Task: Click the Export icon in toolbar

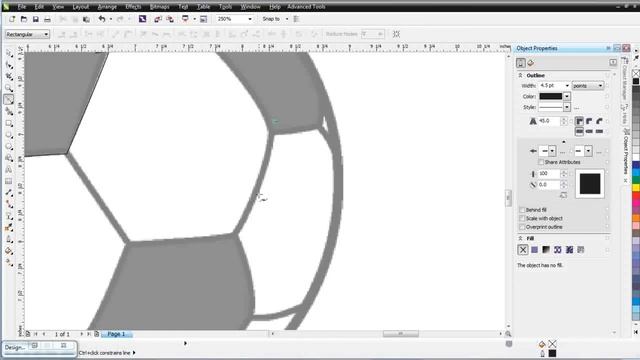Action: 170,19
